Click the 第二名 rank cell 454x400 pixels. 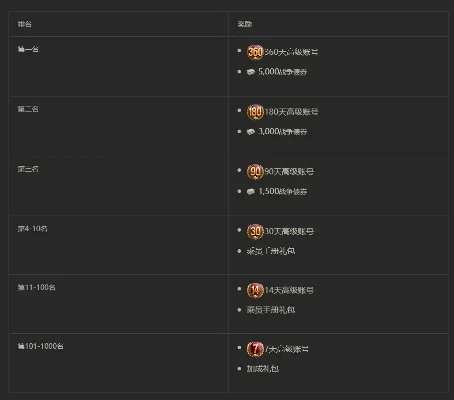(118, 126)
